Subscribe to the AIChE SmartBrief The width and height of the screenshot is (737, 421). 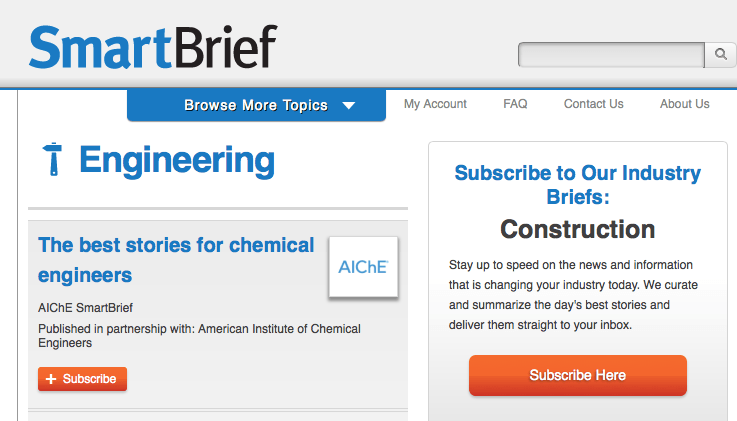(82, 379)
